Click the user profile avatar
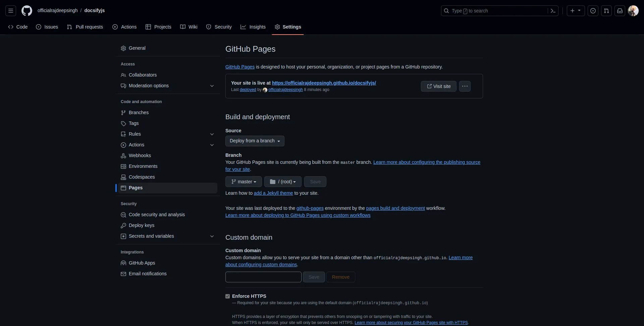Viewport: 644px width, 326px height. 633,11
